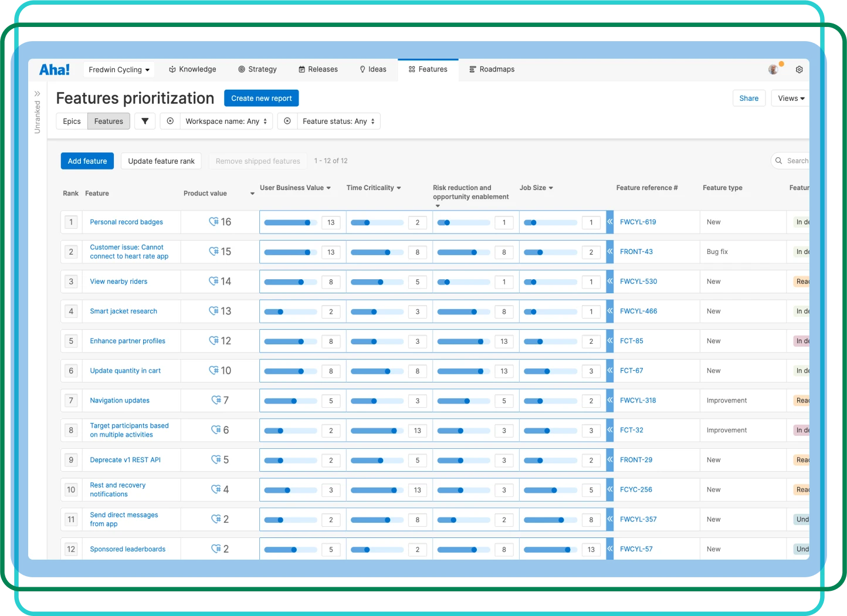Adjust User Business Value slider for Smart jacket research
Image resolution: width=847 pixels, height=616 pixels.
[x=280, y=312]
